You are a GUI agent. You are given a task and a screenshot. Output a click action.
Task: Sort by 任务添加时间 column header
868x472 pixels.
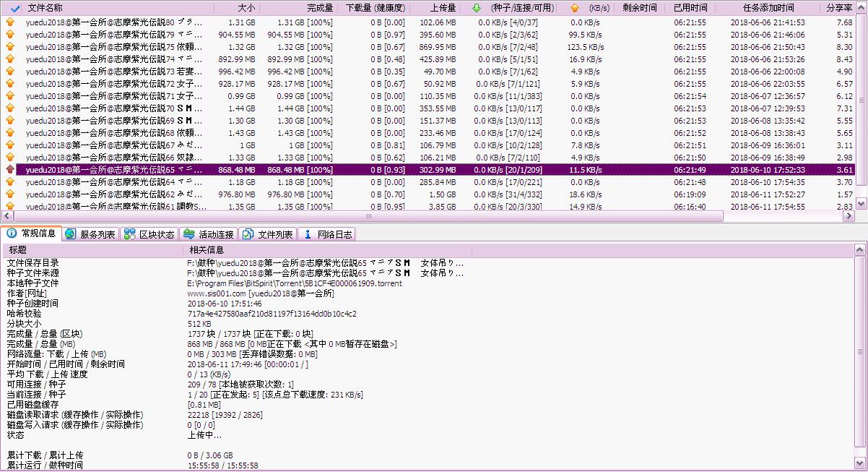768,8
